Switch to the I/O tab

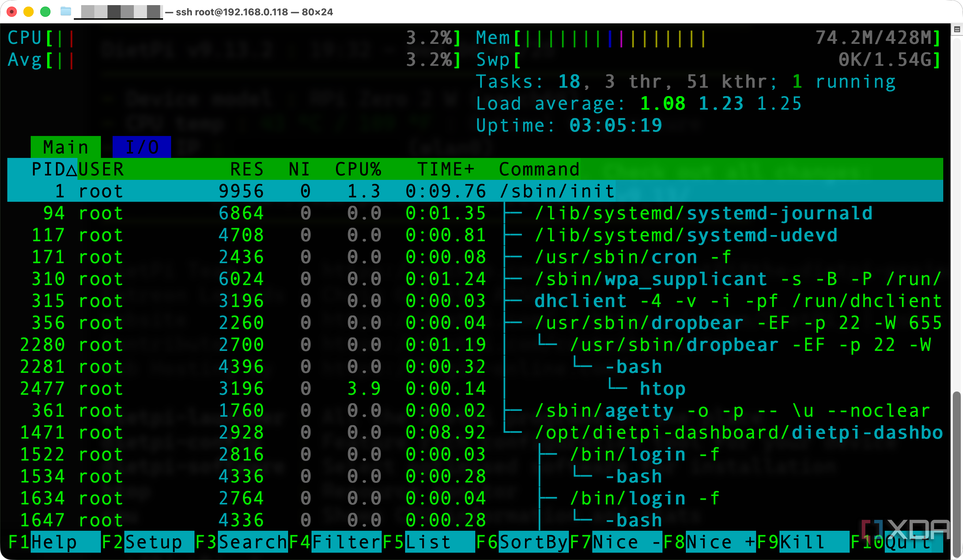(x=142, y=147)
